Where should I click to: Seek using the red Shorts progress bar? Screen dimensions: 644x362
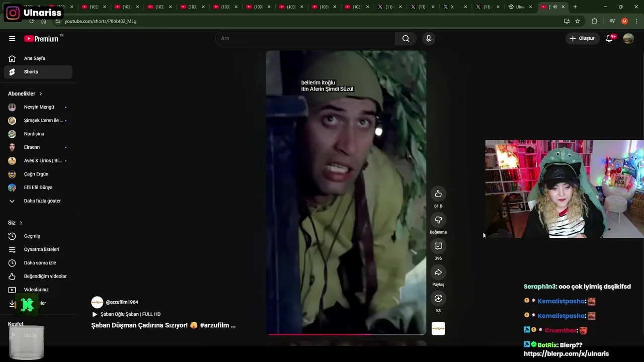[346, 334]
